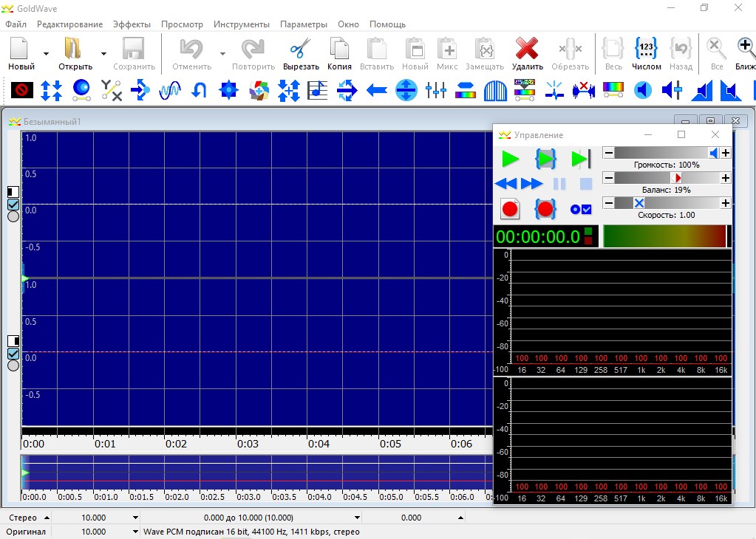The width and height of the screenshot is (756, 539).
Task: Start recording with the red record button
Action: (x=510, y=209)
